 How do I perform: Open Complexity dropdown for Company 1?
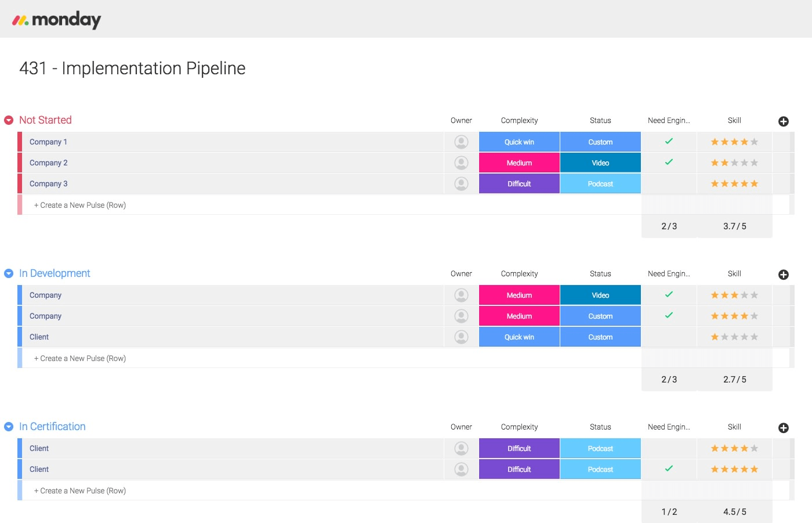point(519,142)
